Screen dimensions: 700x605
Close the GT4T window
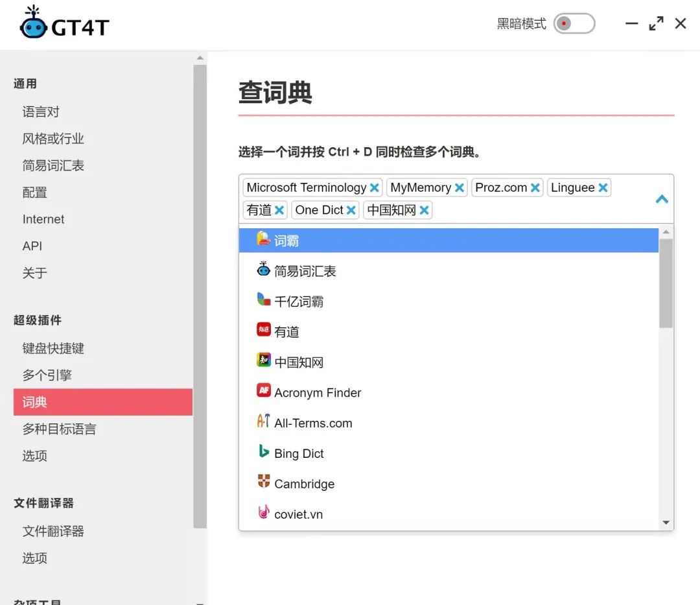tap(681, 23)
